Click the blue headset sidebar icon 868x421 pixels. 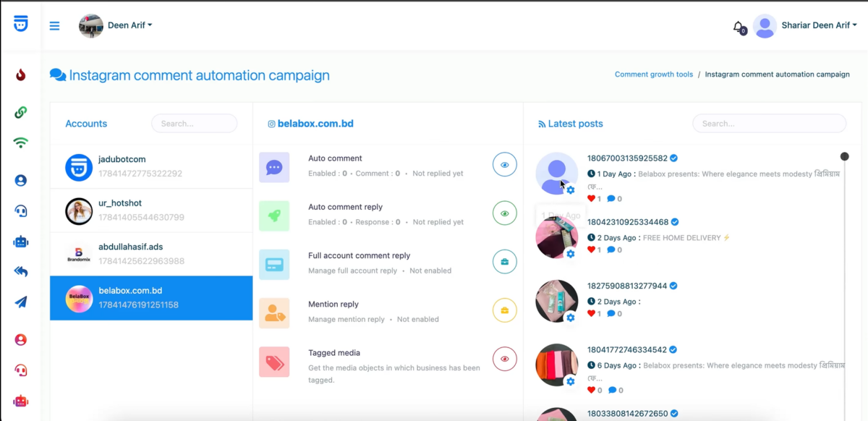[21, 211]
